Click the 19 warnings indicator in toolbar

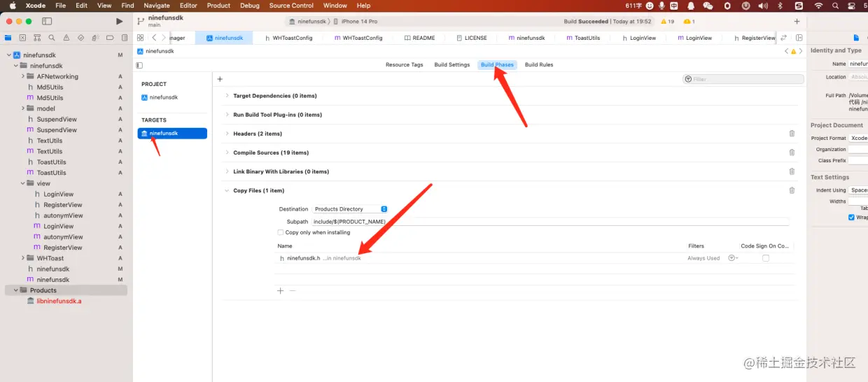(x=667, y=22)
